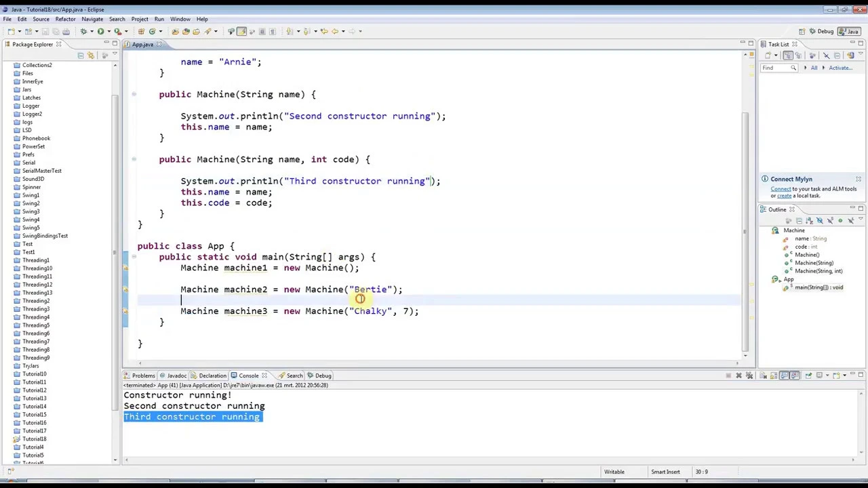Click the Save icon in the toolbar

tap(45, 31)
